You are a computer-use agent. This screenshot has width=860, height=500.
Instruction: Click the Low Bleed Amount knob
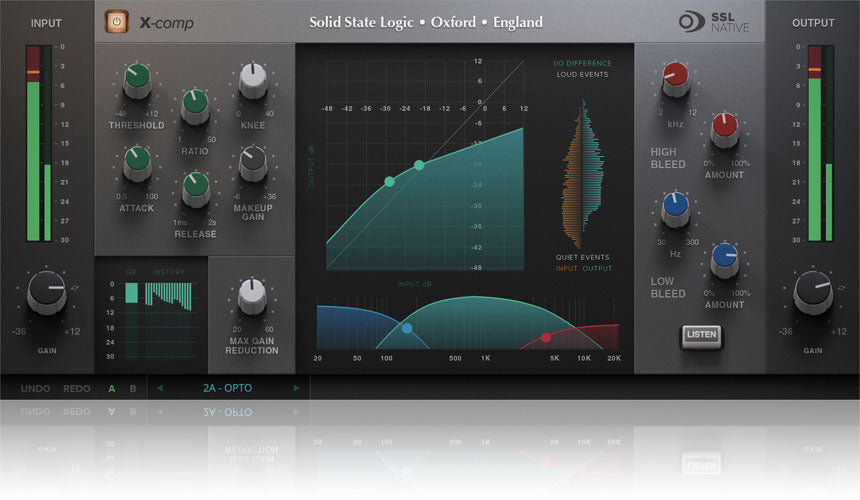[x=725, y=260]
